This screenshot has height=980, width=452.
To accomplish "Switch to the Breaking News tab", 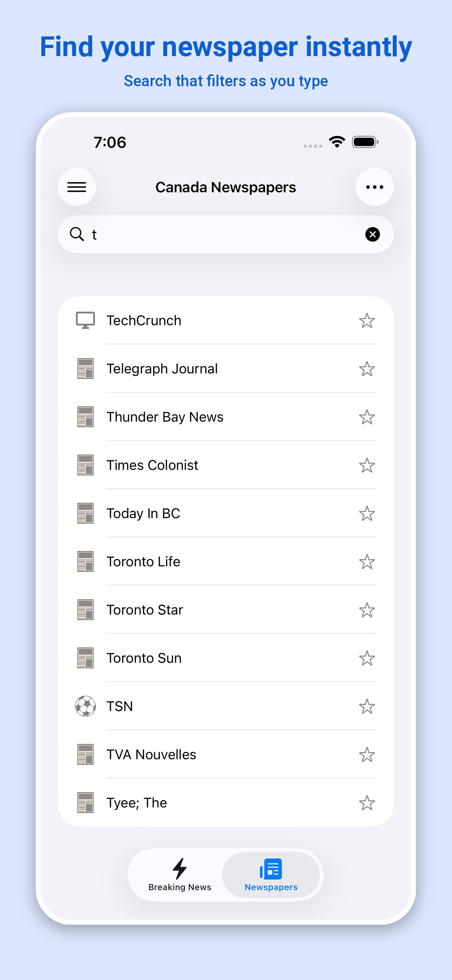I will click(x=180, y=874).
